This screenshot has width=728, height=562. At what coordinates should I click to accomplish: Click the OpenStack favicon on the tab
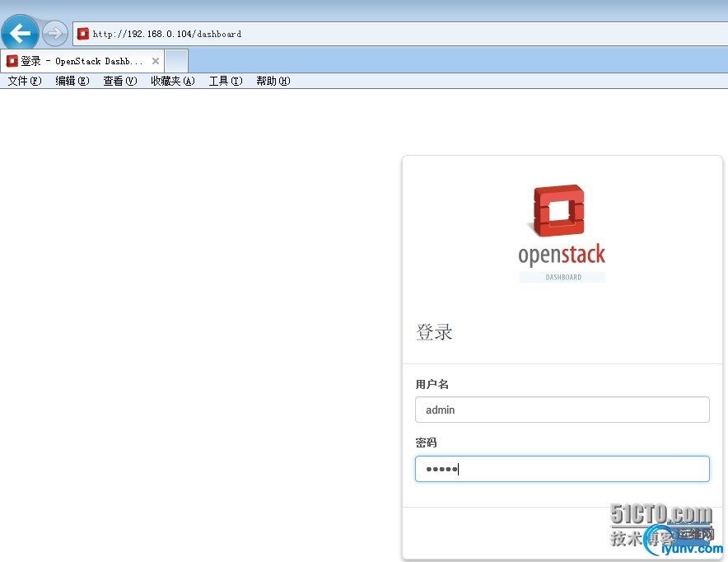[x=12, y=61]
